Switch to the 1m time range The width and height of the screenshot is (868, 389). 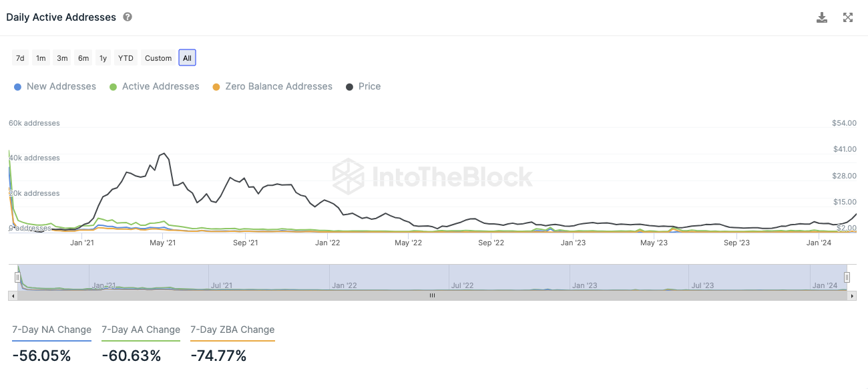click(41, 58)
